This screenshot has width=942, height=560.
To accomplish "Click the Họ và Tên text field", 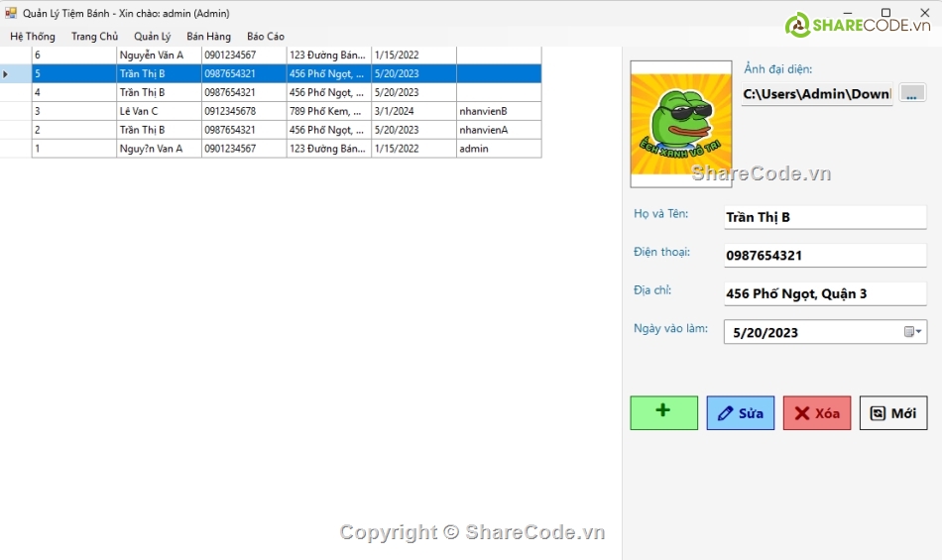I will point(824,217).
